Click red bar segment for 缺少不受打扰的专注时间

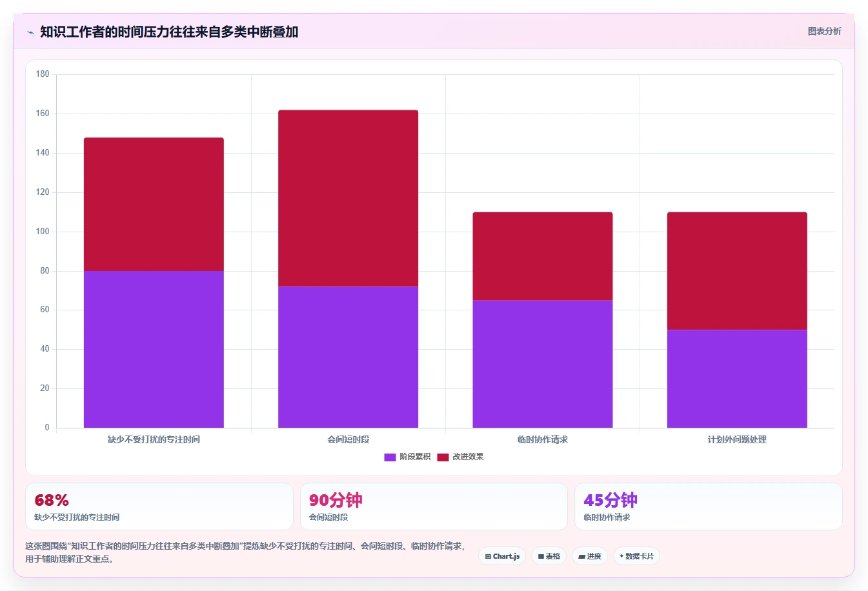pos(154,204)
